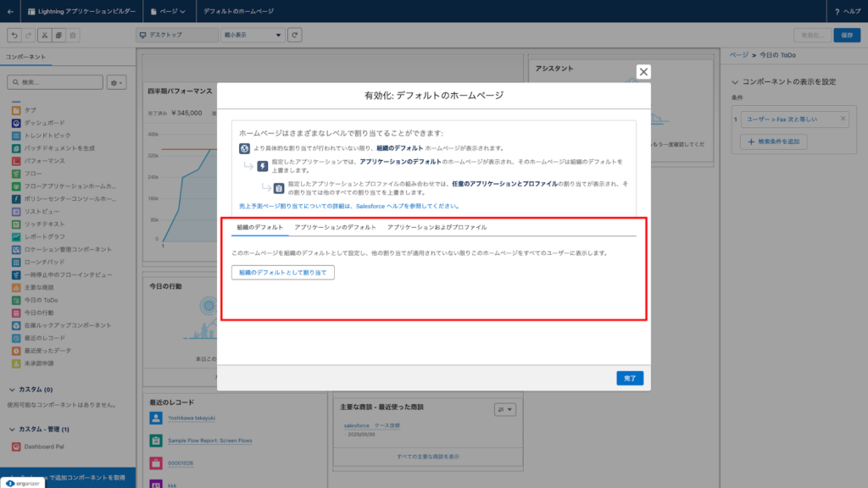Select the 今日の行動 component

point(39,313)
